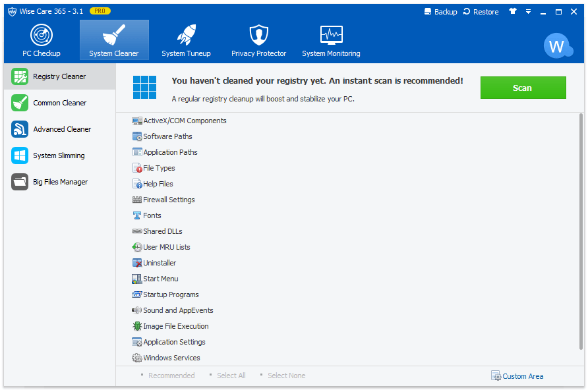The image size is (588, 390).
Task: Open the title bar dropdown menu arrow
Action: pos(528,12)
